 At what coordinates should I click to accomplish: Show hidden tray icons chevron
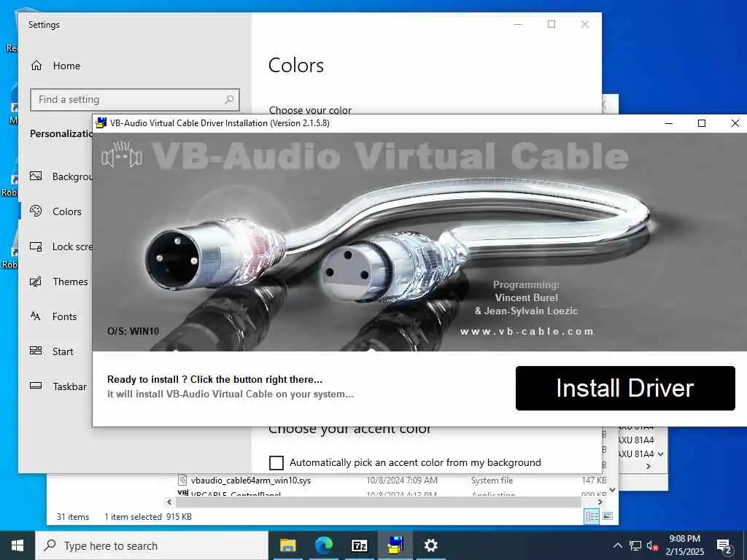617,545
